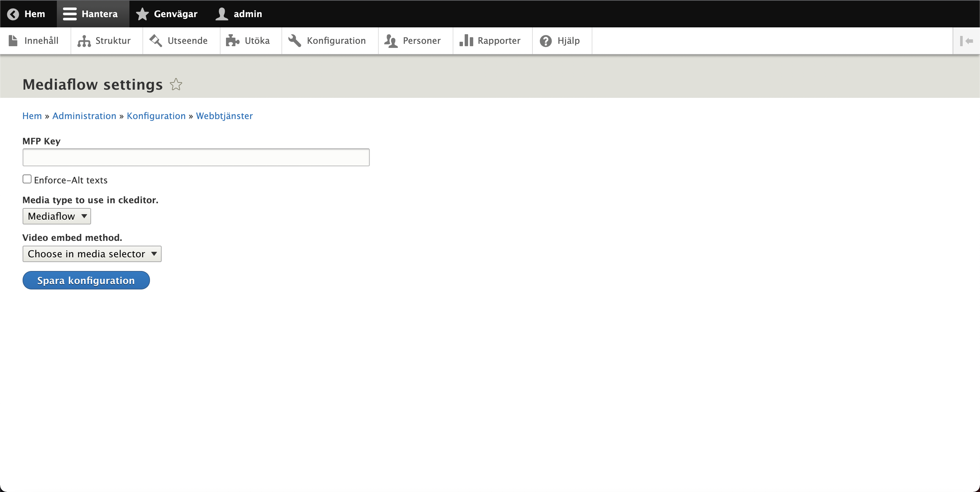The height and width of the screenshot is (492, 980).
Task: Click the Hjälp question mark icon
Action: (545, 41)
